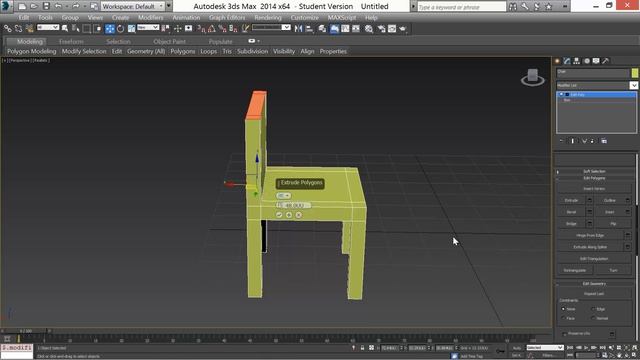Collapse the Edit Geometry rollout
This screenshot has height=360, width=640.
[x=594, y=284]
